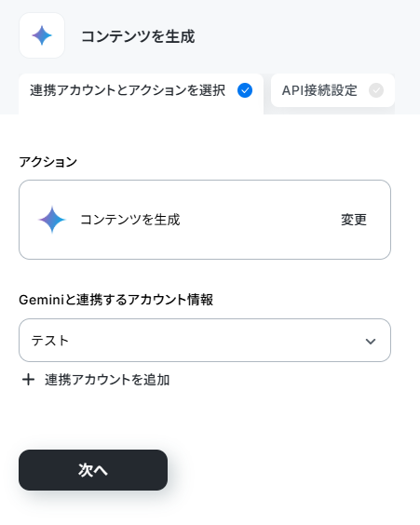Switch to the API接続設定 tab
420x525 pixels.
point(332,90)
